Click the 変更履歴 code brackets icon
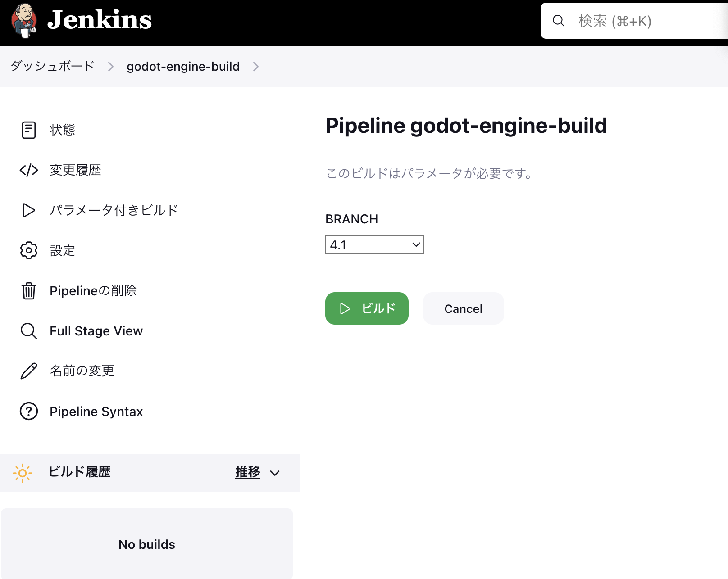728x579 pixels. [29, 170]
